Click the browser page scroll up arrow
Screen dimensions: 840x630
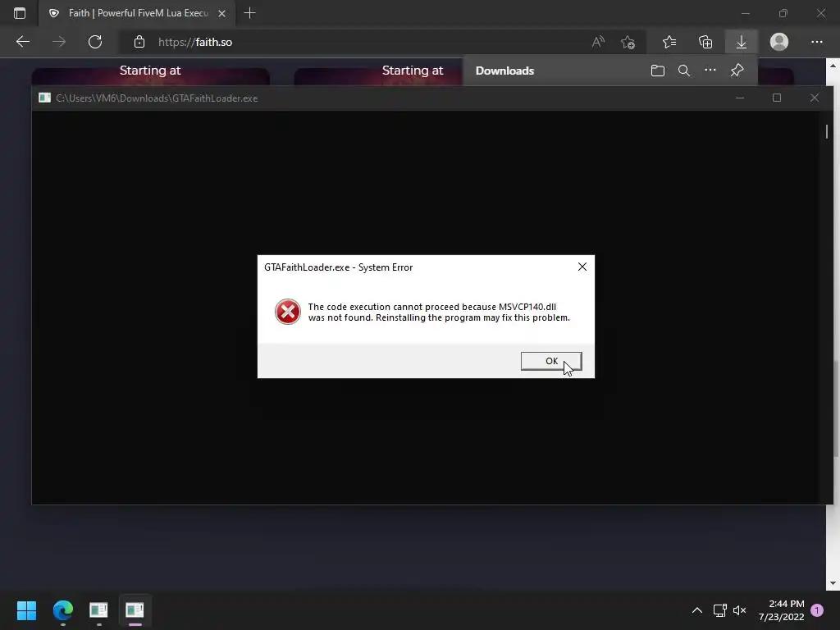click(833, 66)
